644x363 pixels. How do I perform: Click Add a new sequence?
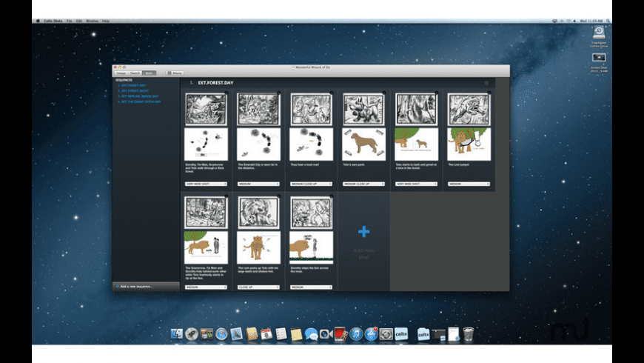(135, 286)
